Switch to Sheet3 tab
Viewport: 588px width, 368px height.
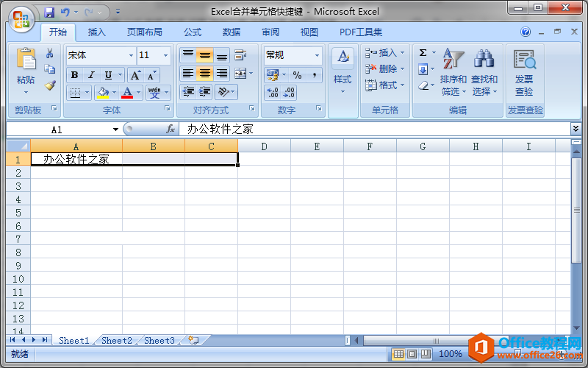[159, 341]
